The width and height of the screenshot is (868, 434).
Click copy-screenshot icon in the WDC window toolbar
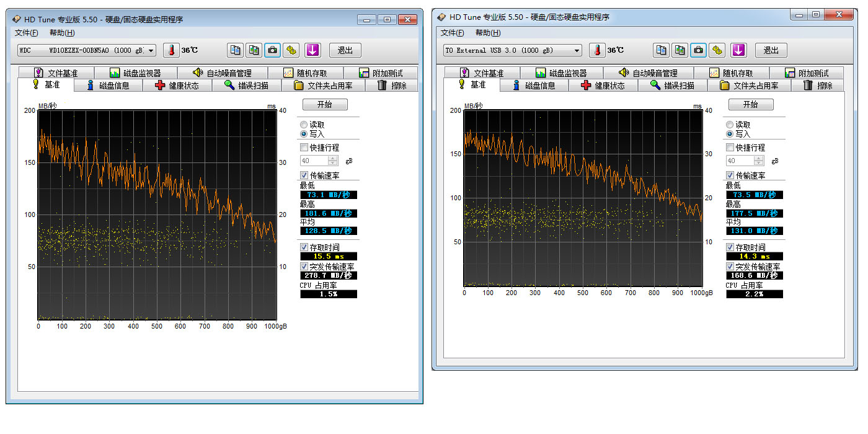(254, 50)
